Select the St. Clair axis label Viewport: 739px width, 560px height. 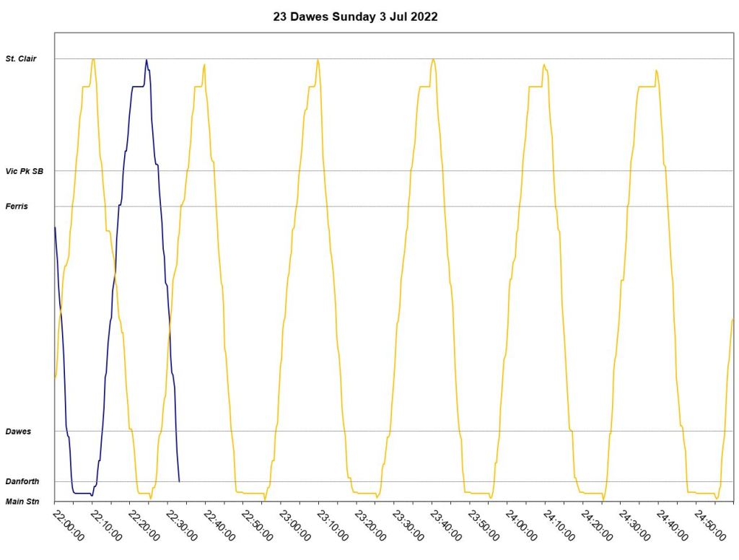click(x=21, y=58)
